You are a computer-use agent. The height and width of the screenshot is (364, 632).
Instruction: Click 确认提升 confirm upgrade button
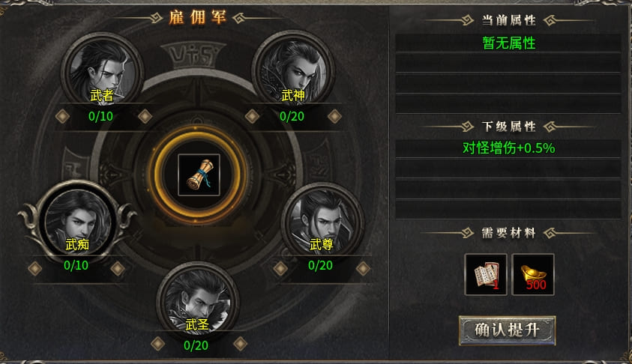pos(507,330)
